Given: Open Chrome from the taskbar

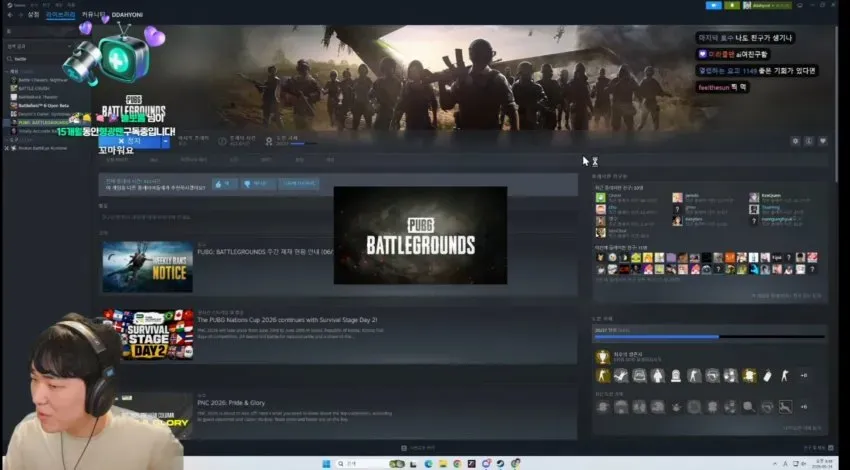Looking at the screenshot, I should pos(457,463).
